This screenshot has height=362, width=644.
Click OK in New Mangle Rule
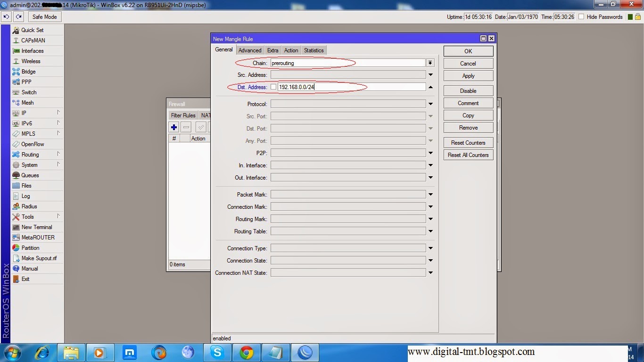click(468, 51)
